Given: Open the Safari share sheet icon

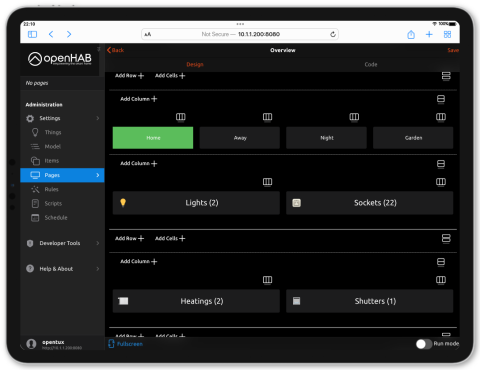Looking at the screenshot, I should (x=411, y=34).
